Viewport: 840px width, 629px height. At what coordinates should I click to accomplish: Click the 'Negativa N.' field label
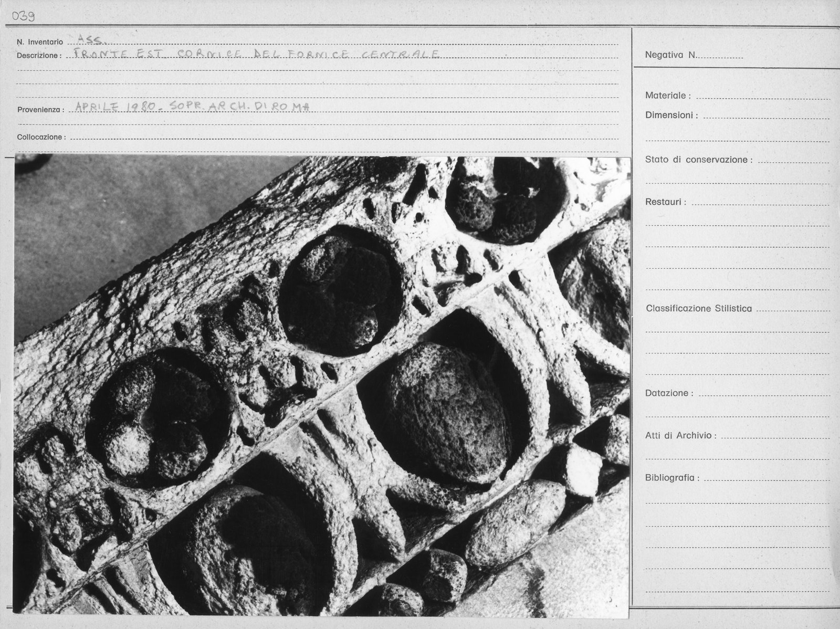(671, 55)
